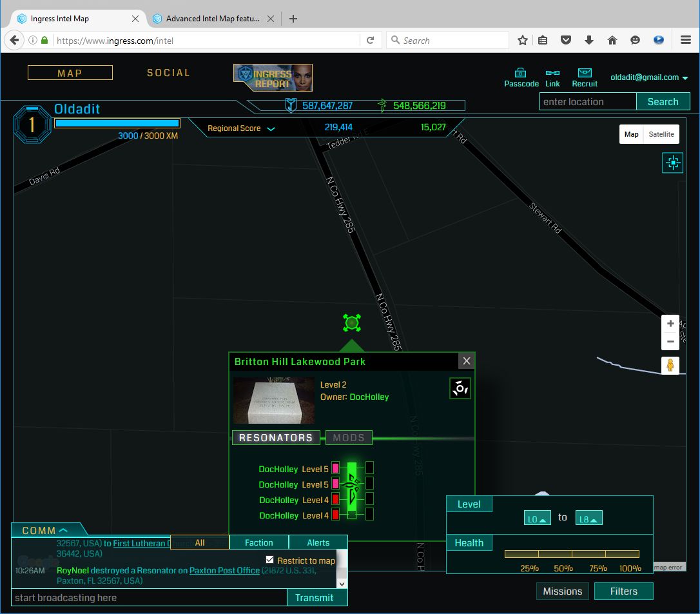The width and height of the screenshot is (700, 614).
Task: Open the Link sharing icon
Action: pyautogui.click(x=552, y=73)
